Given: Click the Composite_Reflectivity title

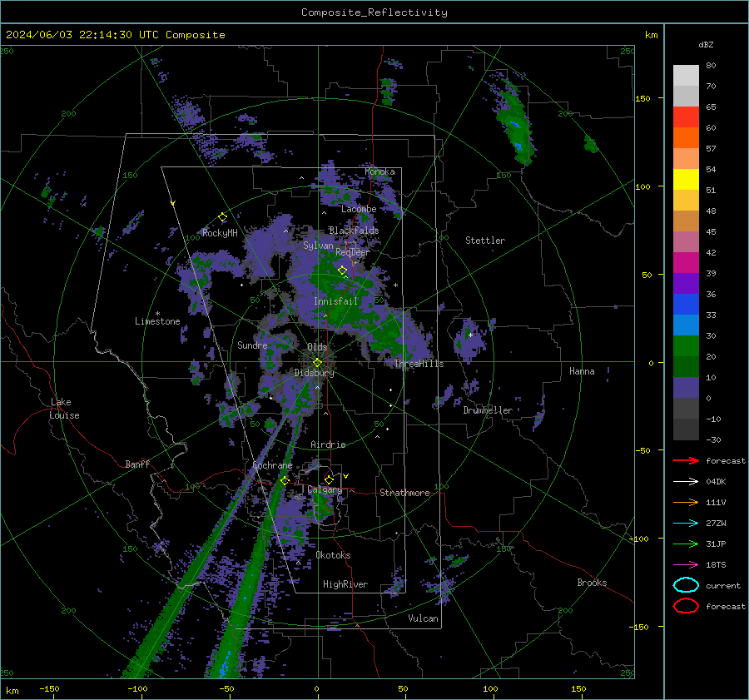Looking at the screenshot, I should point(374,12).
